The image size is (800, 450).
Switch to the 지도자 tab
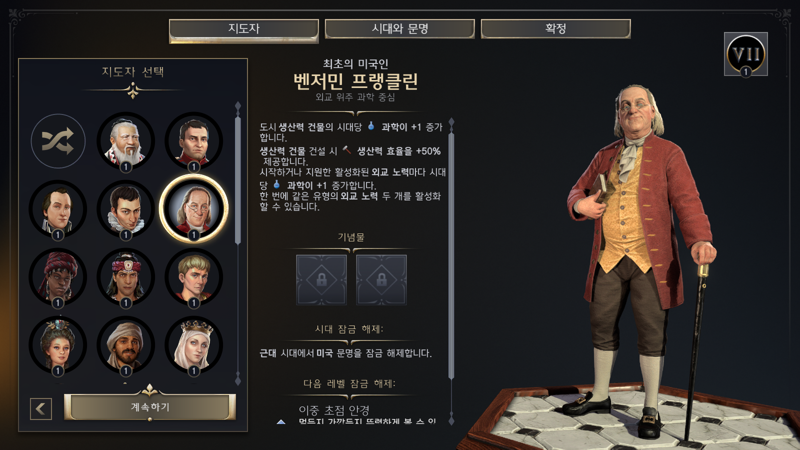[244, 29]
